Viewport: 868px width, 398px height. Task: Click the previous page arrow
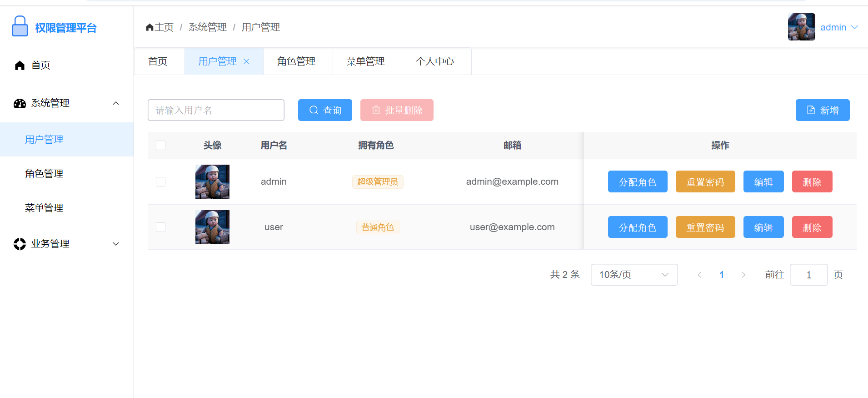tap(699, 275)
